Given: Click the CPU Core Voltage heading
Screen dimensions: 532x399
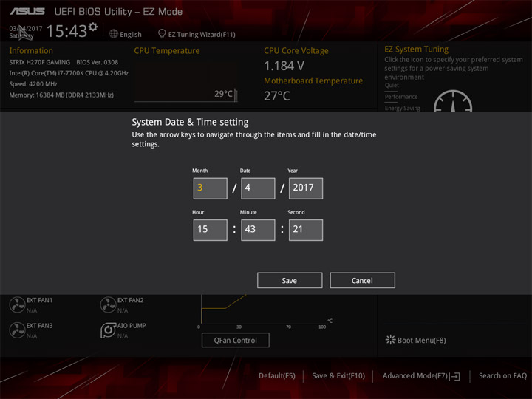Looking at the screenshot, I should (296, 50).
